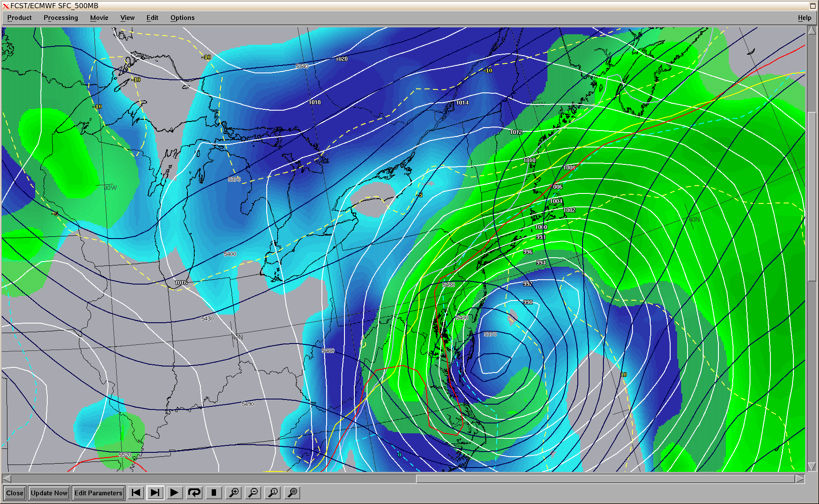The image size is (819, 504).
Task: Click the Update Now button
Action: click(49, 493)
